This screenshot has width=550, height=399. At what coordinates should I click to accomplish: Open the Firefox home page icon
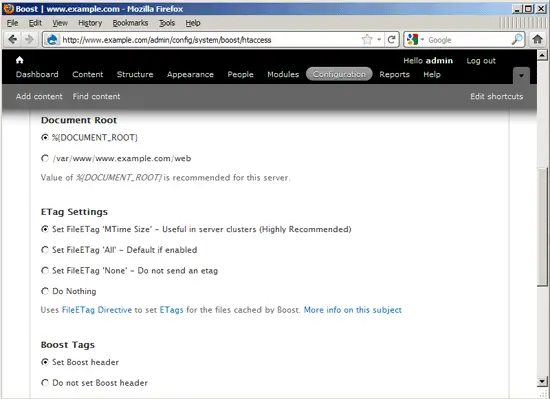(x=537, y=39)
